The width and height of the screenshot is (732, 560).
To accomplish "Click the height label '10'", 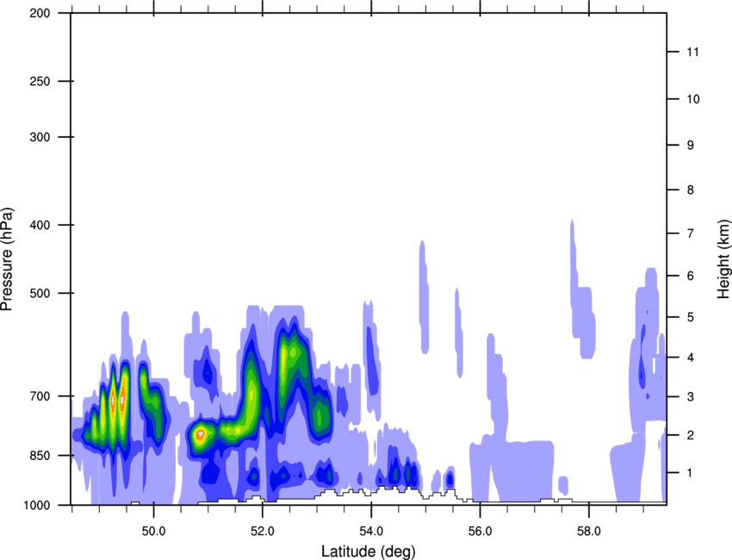I will (692, 99).
